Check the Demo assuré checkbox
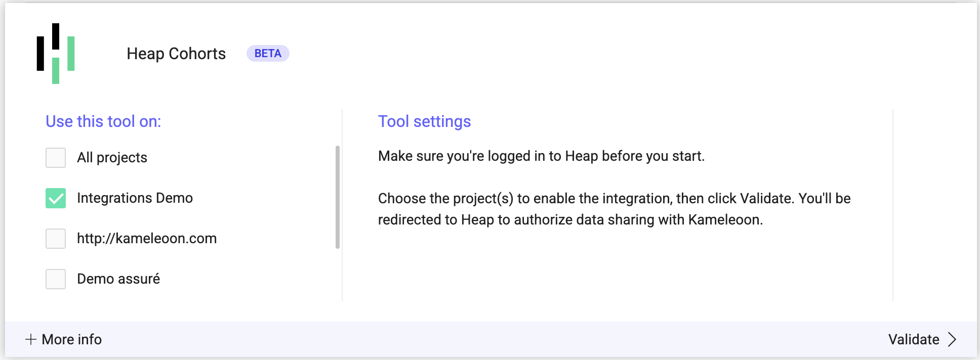This screenshot has height=360, width=980. point(56,279)
